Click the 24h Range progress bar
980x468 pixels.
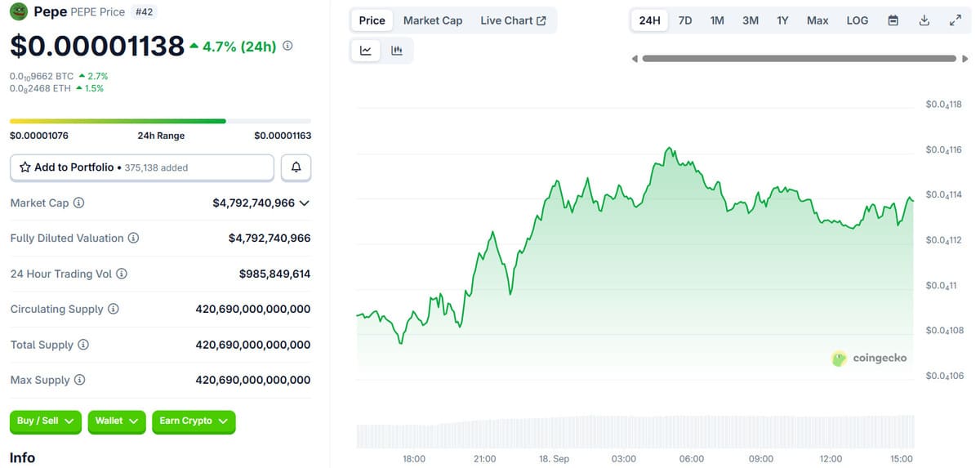tap(160, 121)
